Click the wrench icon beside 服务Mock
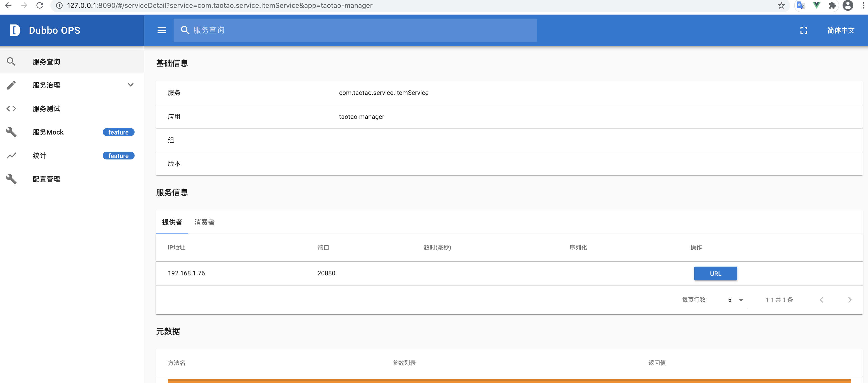Image resolution: width=868 pixels, height=383 pixels. tap(11, 132)
